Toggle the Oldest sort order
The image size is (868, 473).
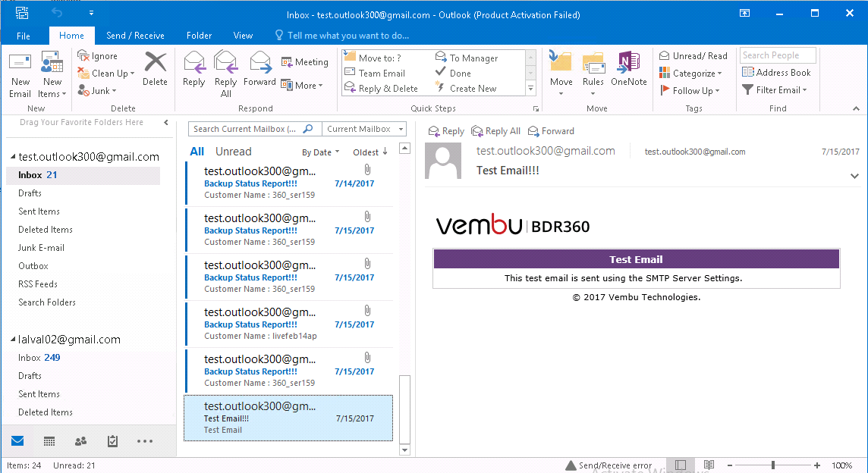click(370, 152)
